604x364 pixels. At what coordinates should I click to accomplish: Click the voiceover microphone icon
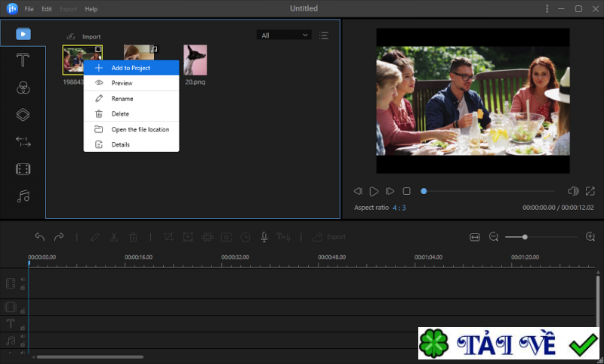(x=264, y=237)
